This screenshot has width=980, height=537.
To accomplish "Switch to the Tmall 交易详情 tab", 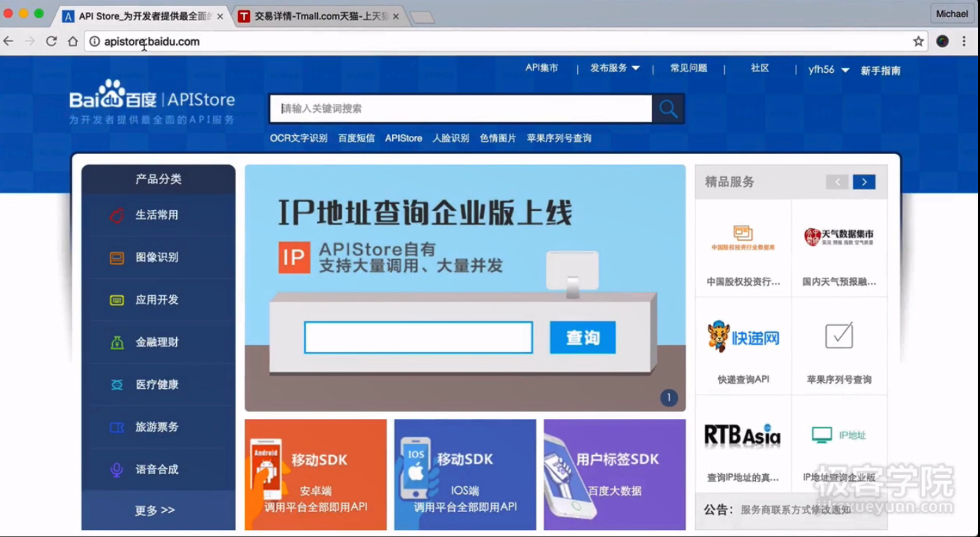I will (319, 16).
